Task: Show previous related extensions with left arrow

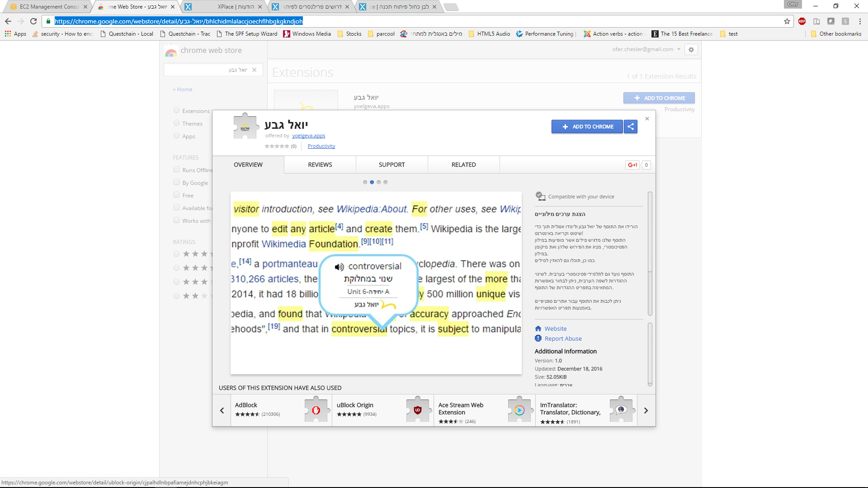Action: click(222, 411)
